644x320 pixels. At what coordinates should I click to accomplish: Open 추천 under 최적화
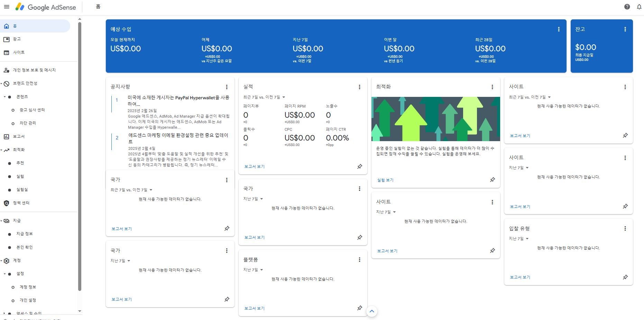(20, 163)
